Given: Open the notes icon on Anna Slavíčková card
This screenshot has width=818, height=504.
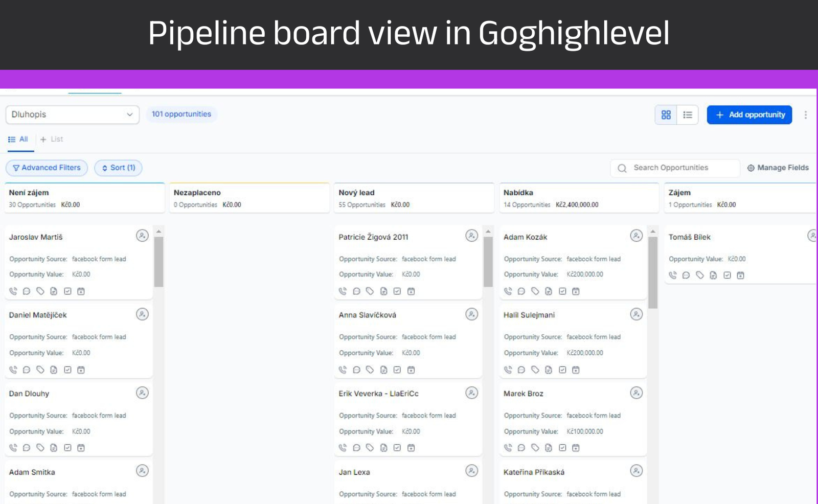Looking at the screenshot, I should point(383,370).
